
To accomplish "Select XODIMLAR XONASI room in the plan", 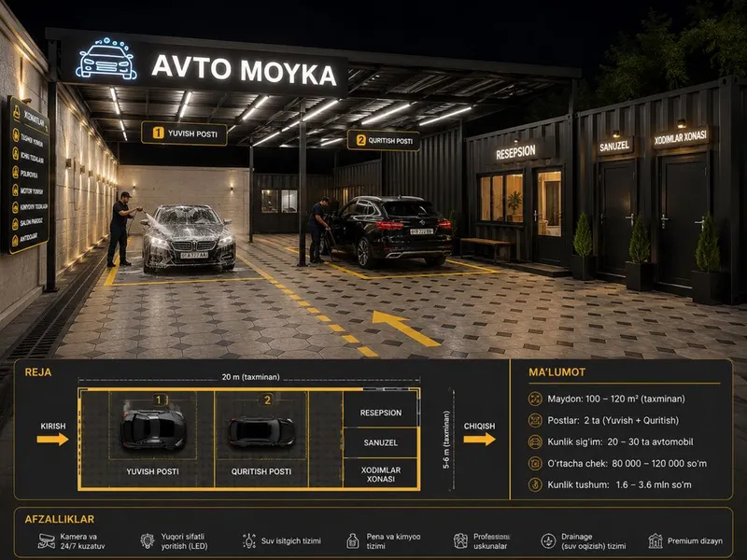I will pos(381,473).
